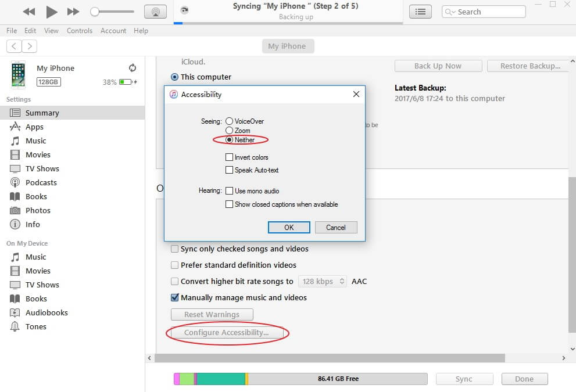Screen dimensions: 576x392
Task: Open Podcasts icon in sidebar
Action: point(15,182)
